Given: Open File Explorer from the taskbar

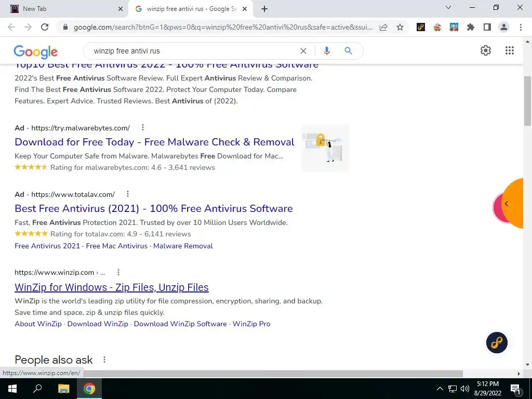Looking at the screenshot, I should pos(63,389).
